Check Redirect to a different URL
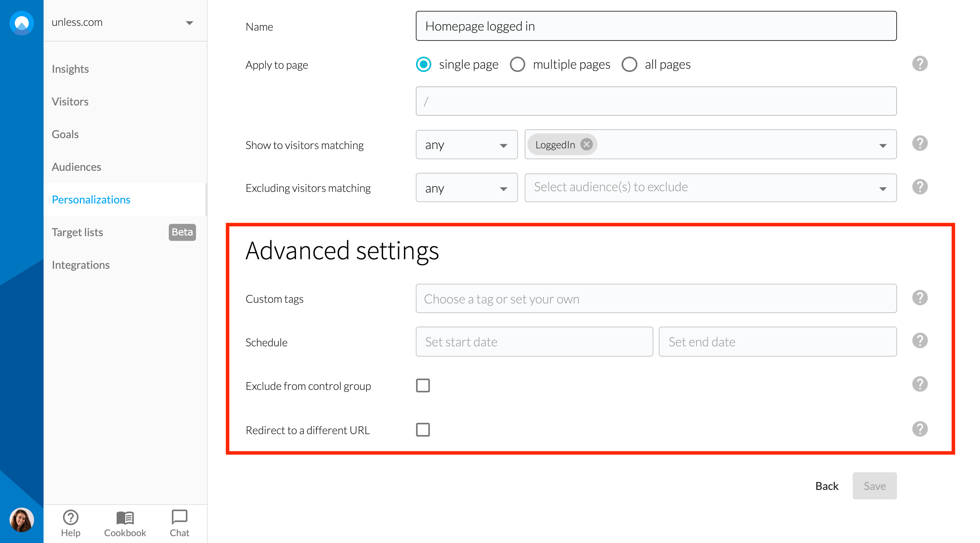 click(x=423, y=430)
